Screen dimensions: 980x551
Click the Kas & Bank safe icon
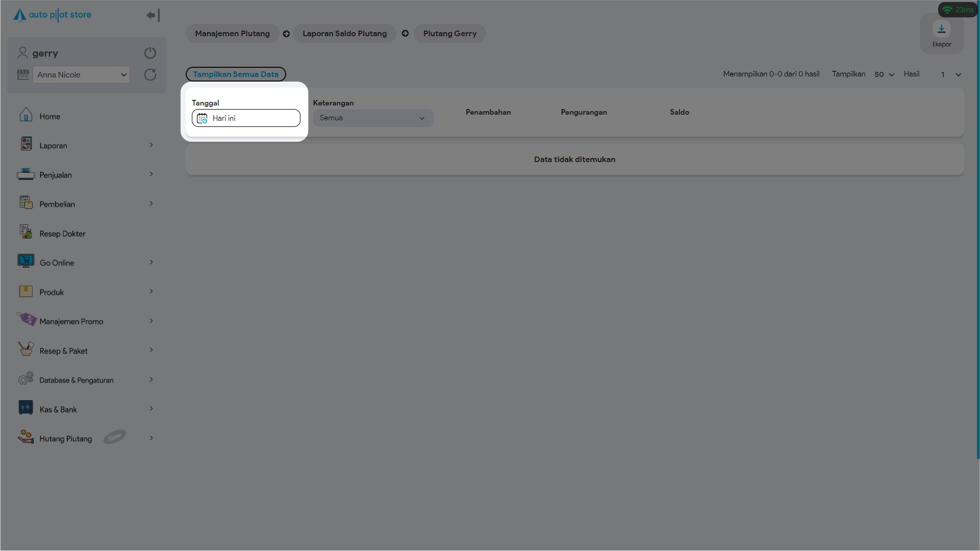(x=26, y=408)
